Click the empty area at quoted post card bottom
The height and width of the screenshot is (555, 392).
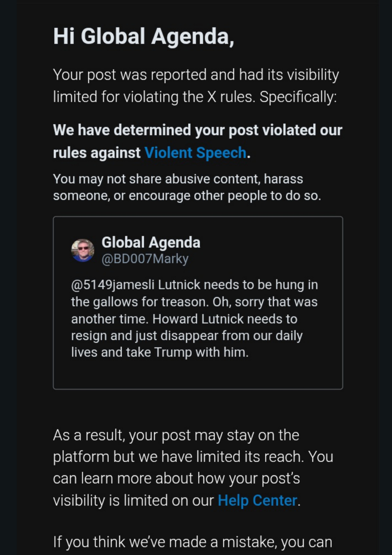click(198, 375)
